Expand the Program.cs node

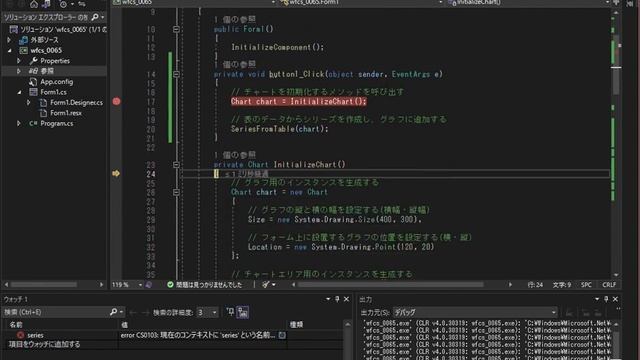pyautogui.click(x=18, y=123)
